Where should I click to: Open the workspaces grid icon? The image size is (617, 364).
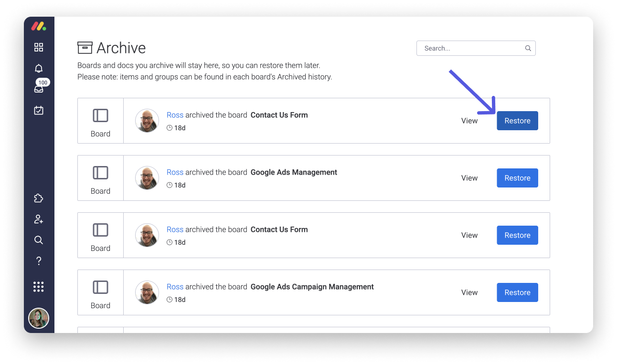pos(39,47)
